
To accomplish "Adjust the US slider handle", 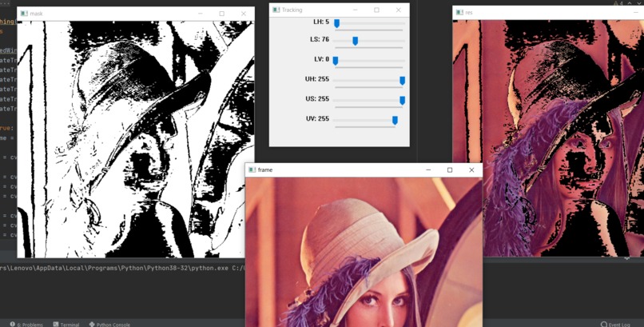I will (x=403, y=100).
